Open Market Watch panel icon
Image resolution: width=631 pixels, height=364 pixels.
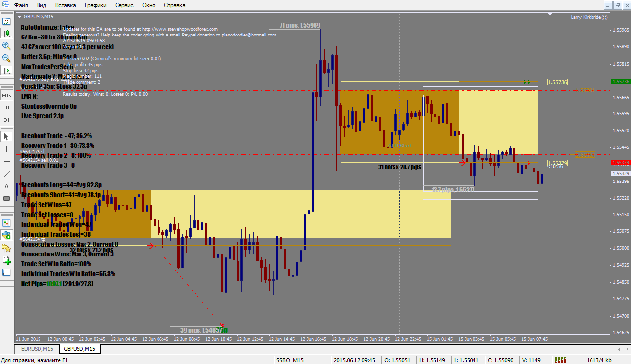click(x=6, y=223)
